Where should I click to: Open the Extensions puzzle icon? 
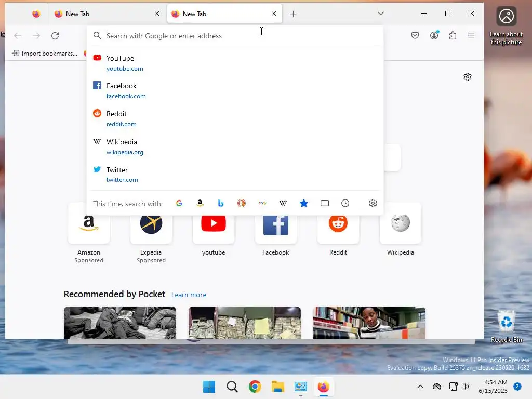(x=453, y=35)
